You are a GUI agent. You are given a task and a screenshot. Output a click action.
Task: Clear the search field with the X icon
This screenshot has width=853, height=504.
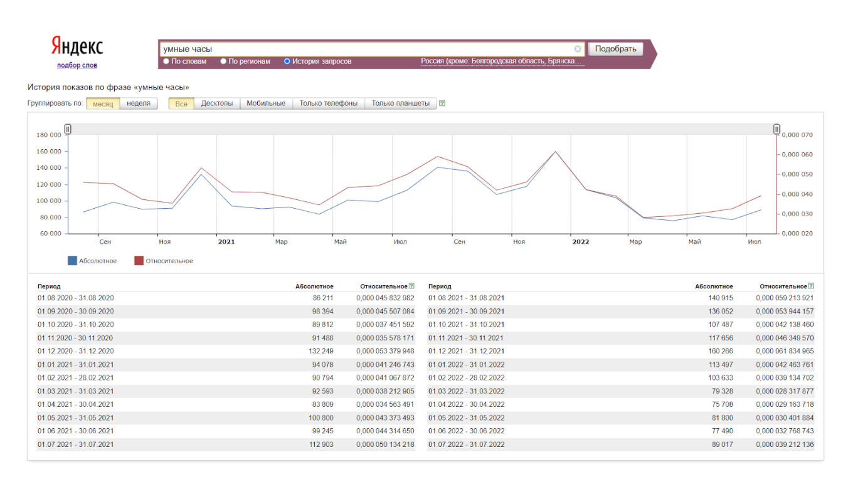(x=578, y=49)
